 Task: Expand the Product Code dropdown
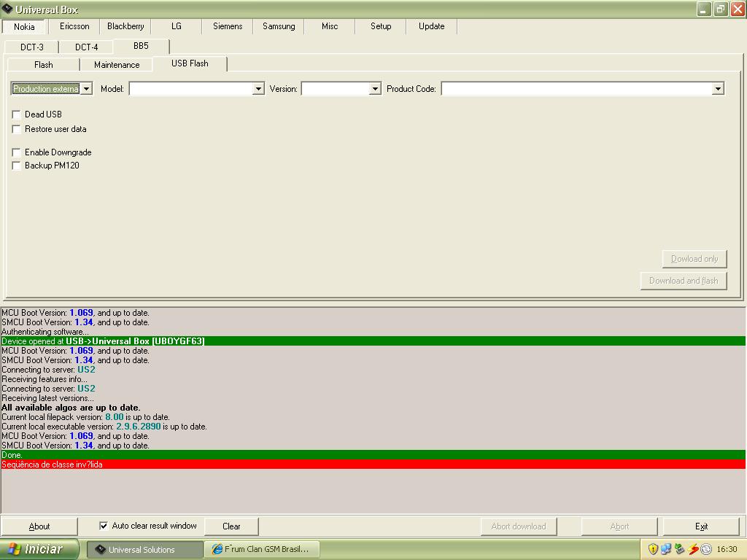[x=718, y=89]
